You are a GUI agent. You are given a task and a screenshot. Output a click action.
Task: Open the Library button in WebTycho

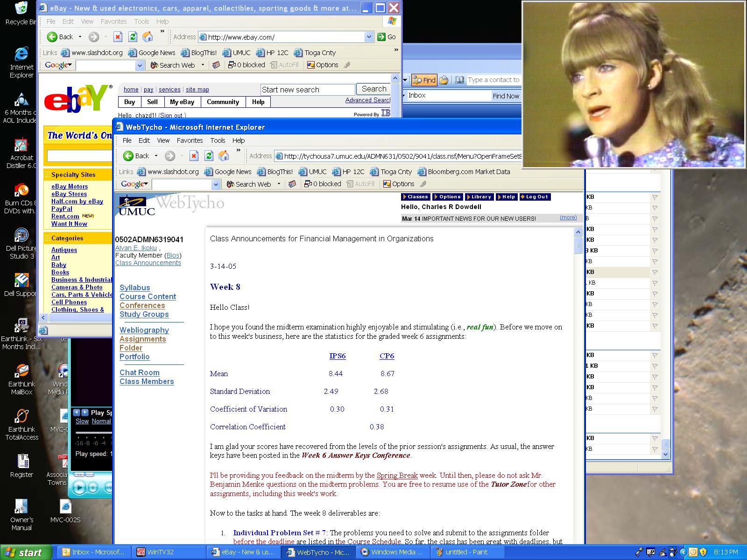[x=479, y=197]
